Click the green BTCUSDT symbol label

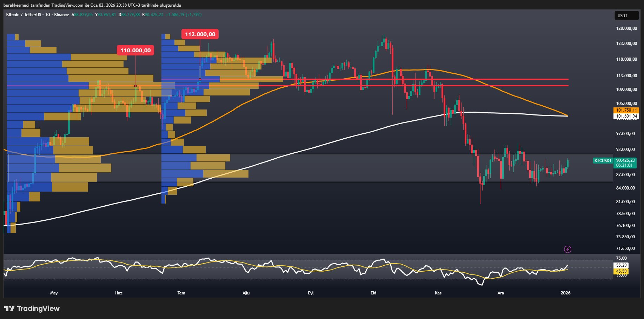603,160
